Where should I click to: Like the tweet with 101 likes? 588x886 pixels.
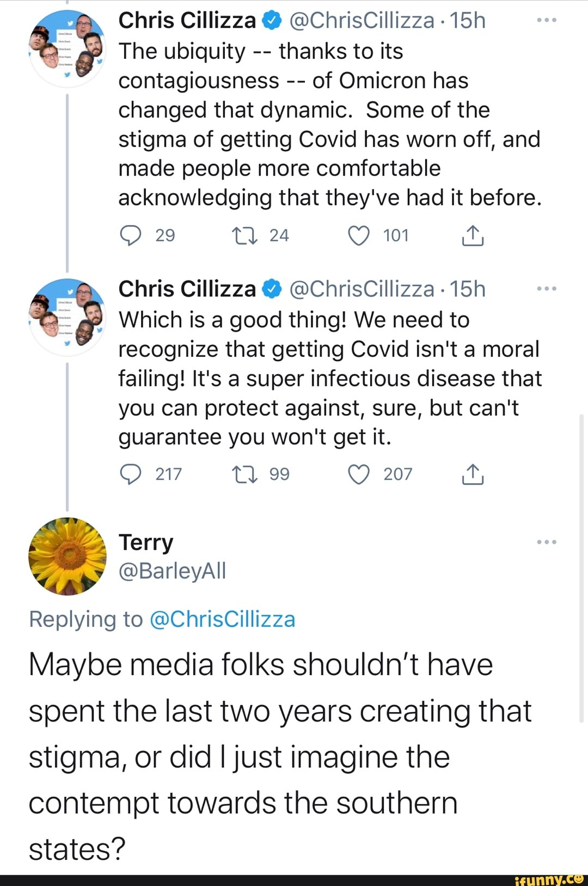tap(359, 236)
